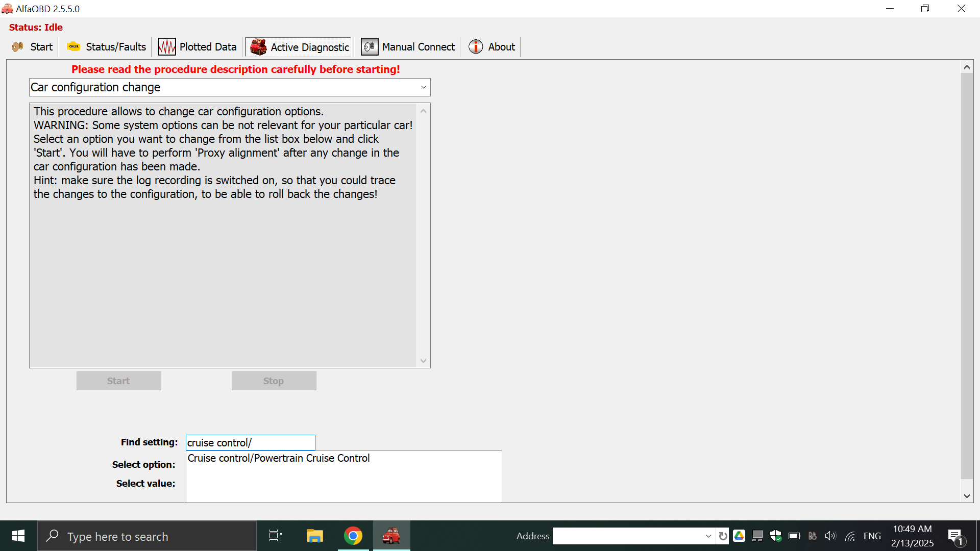980x551 pixels.
Task: Click the Windows Security shield tray icon
Action: [x=776, y=536]
